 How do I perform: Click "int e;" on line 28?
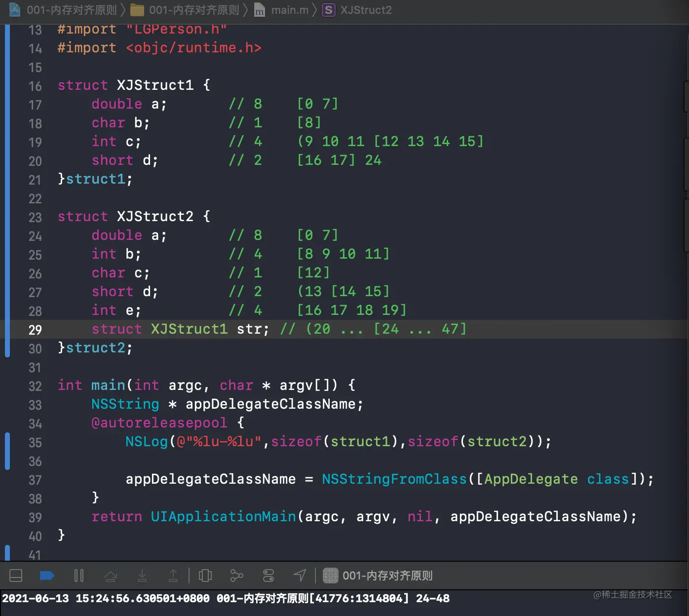pyautogui.click(x=116, y=310)
